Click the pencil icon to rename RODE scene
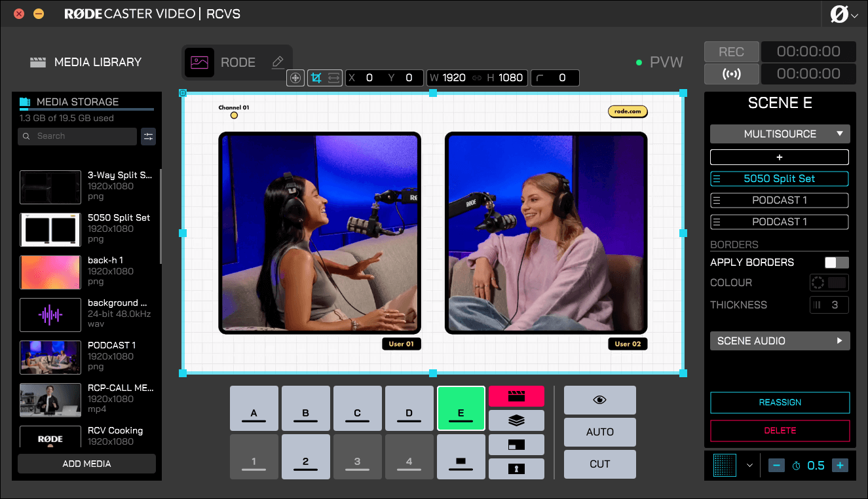 pos(278,62)
